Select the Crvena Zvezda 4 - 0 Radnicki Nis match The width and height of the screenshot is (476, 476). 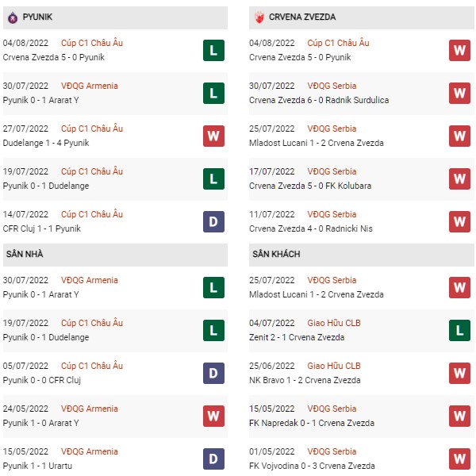(311, 228)
